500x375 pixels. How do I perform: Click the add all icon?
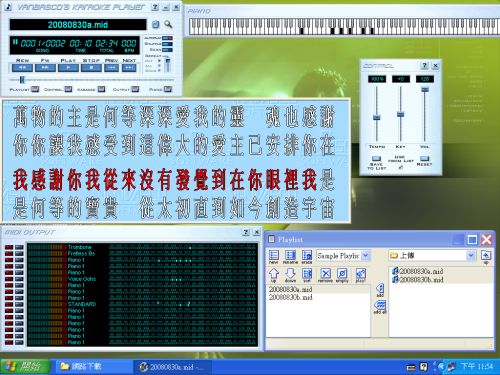click(380, 306)
